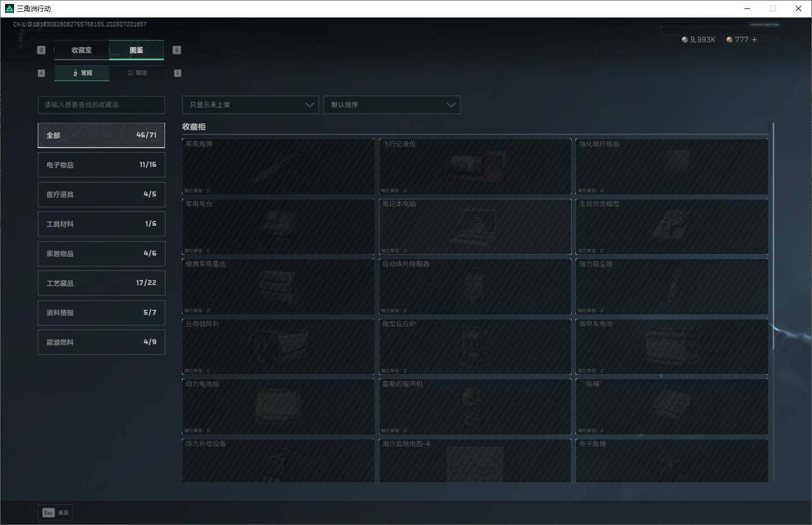The image size is (812, 525).
Task: Click the collection list vertical scrollbar
Action: pyautogui.click(x=773, y=237)
